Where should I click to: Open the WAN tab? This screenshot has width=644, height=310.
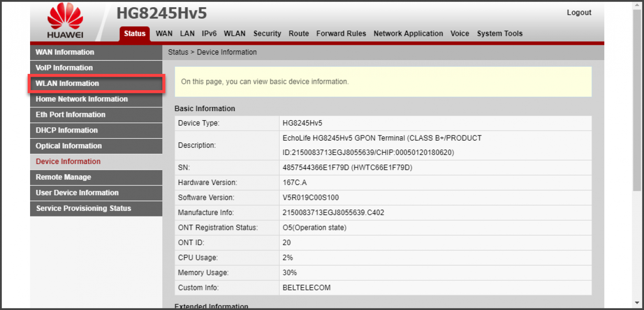coord(164,33)
